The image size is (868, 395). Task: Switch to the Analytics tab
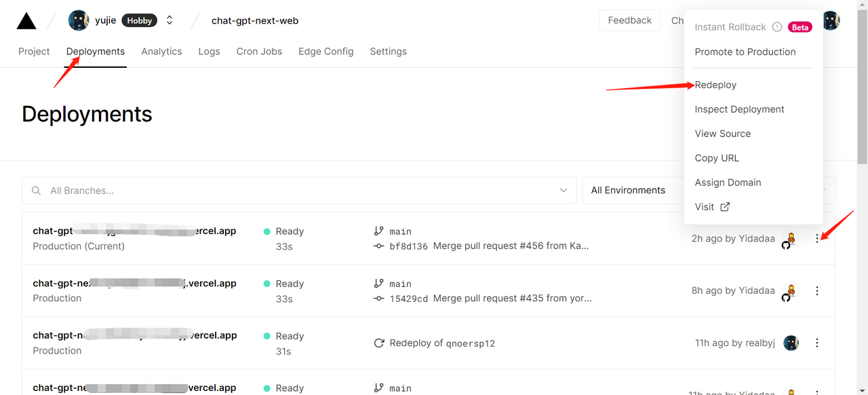coord(161,52)
